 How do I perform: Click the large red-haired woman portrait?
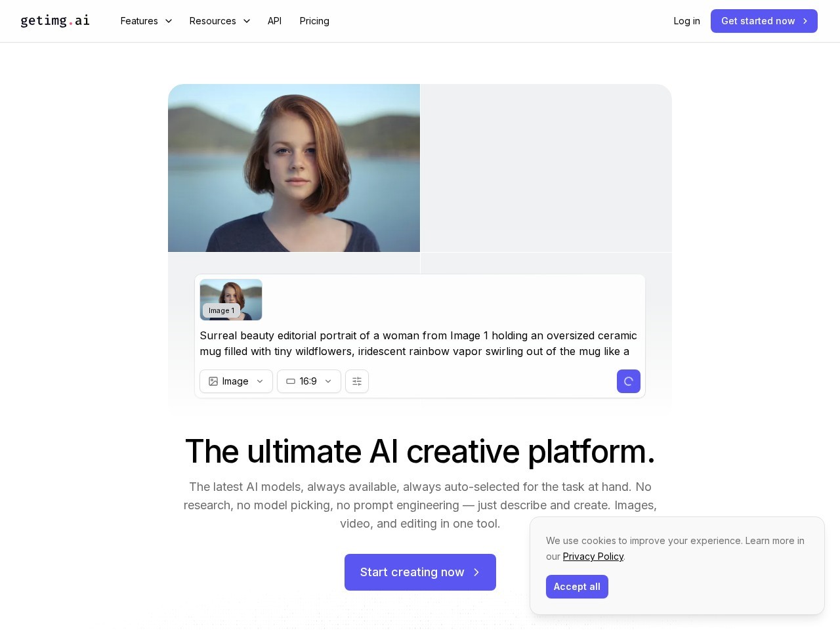tap(294, 168)
